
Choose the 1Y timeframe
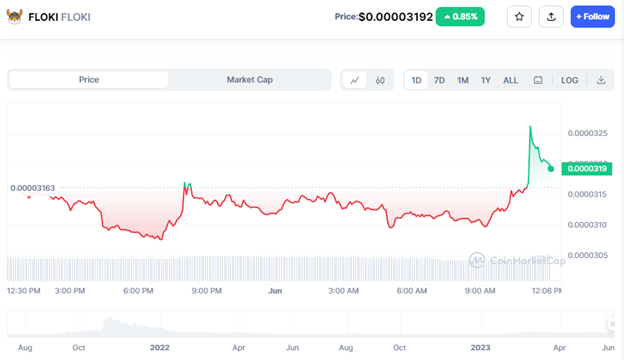click(x=486, y=80)
